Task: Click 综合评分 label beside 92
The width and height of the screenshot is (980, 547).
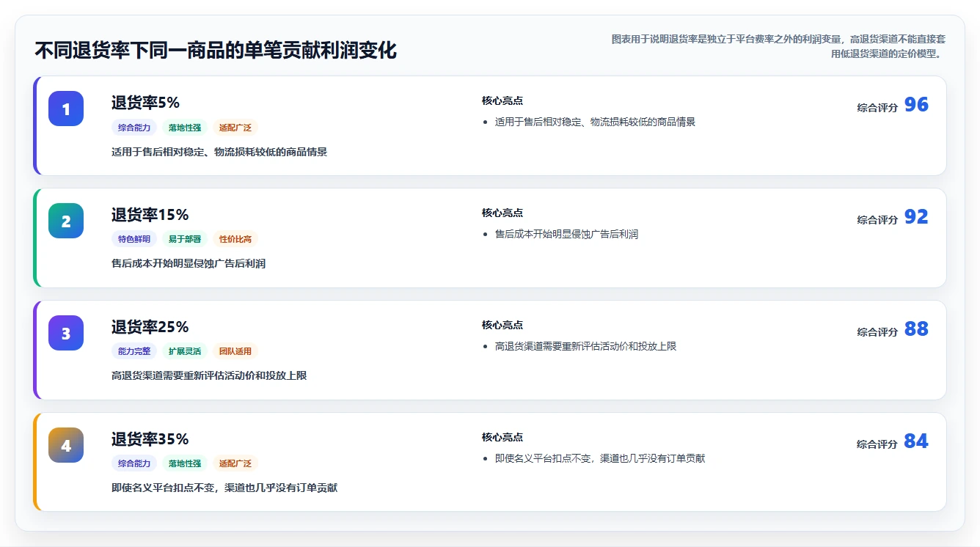Action: pos(877,220)
